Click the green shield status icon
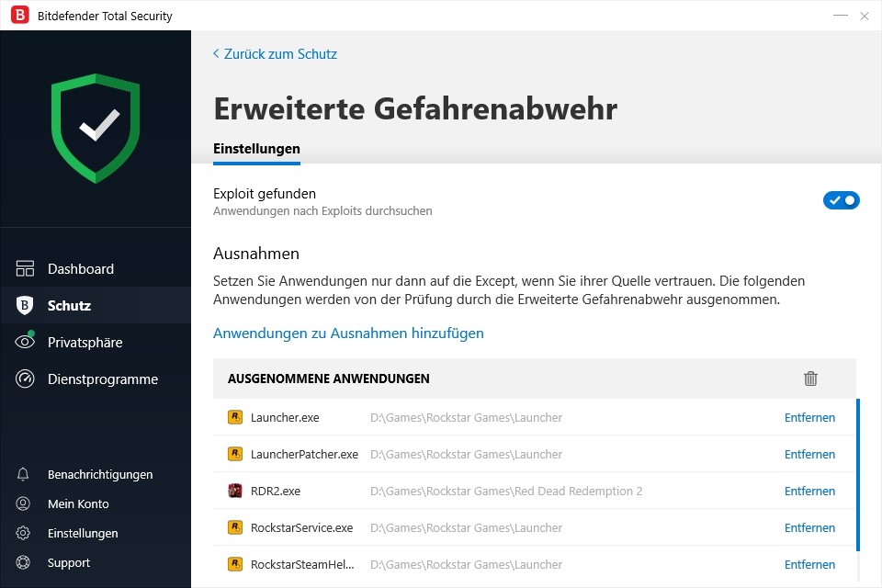882x588 pixels. click(x=96, y=129)
